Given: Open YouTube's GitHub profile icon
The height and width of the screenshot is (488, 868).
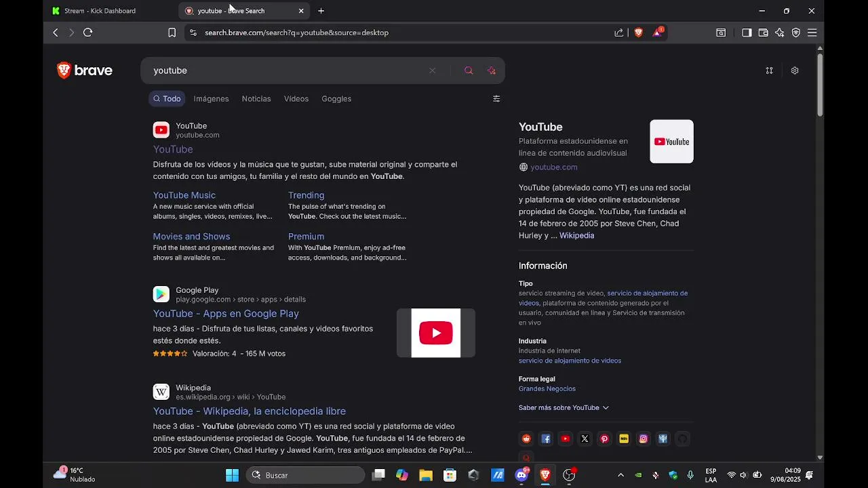Looking at the screenshot, I should coord(682,439).
